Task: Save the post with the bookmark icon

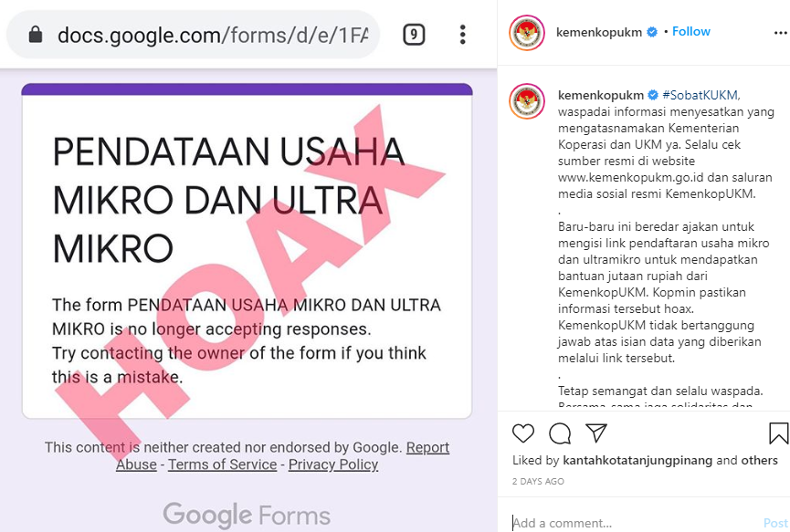Action: [778, 433]
